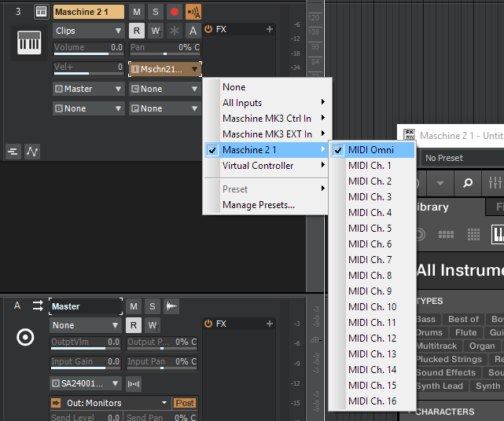Adjust the Volume slider on Maschine track
The width and height of the screenshot is (504, 421).
88,49
